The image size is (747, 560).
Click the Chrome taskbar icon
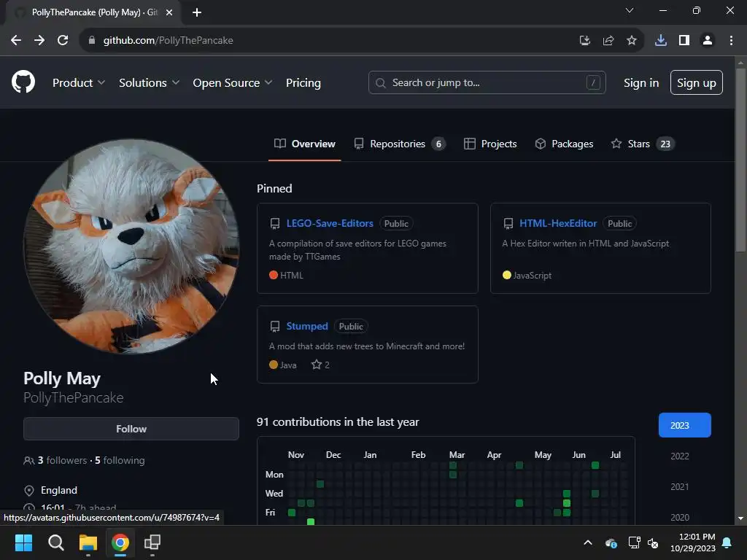120,542
